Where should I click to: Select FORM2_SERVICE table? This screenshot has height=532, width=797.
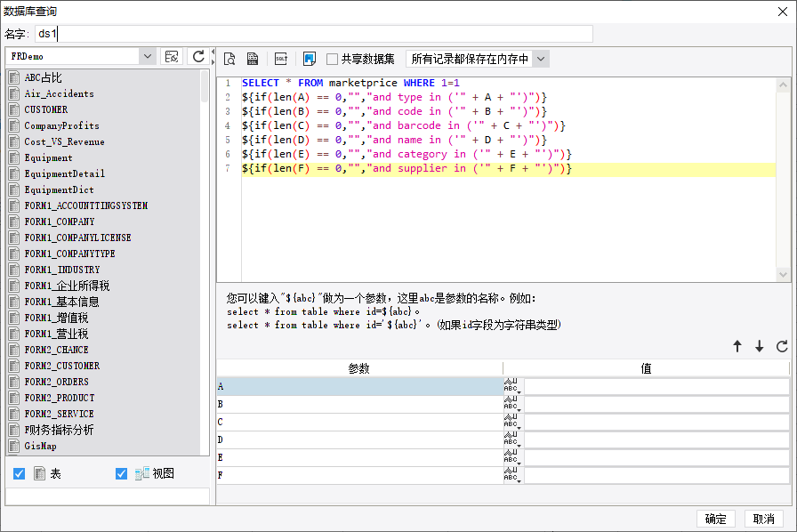[x=59, y=414]
